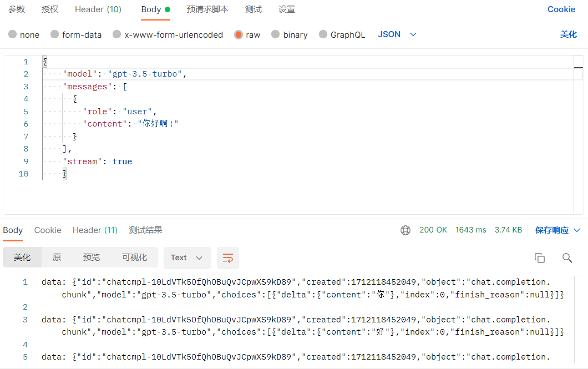Viewport: 588px width, 369px height.
Task: Open the Text response format dropdown
Action: pos(187,258)
